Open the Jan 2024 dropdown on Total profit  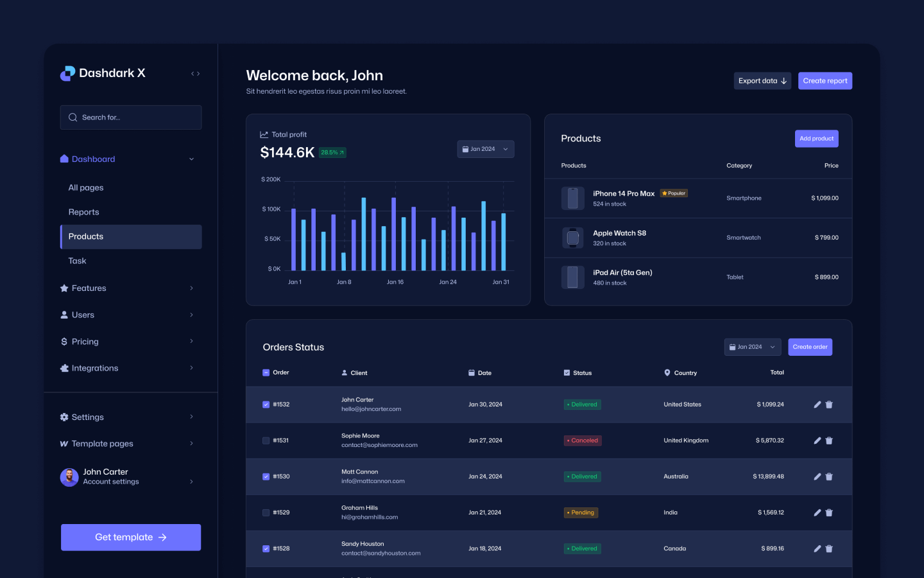486,148
